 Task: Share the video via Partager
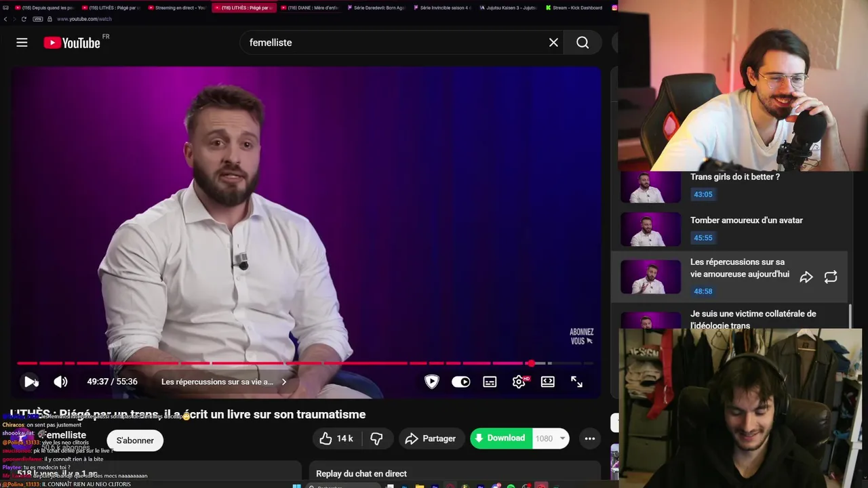pyautogui.click(x=431, y=439)
